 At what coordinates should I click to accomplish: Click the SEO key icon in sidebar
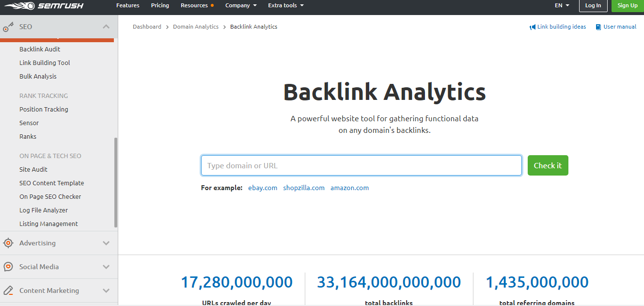pyautogui.click(x=8, y=27)
